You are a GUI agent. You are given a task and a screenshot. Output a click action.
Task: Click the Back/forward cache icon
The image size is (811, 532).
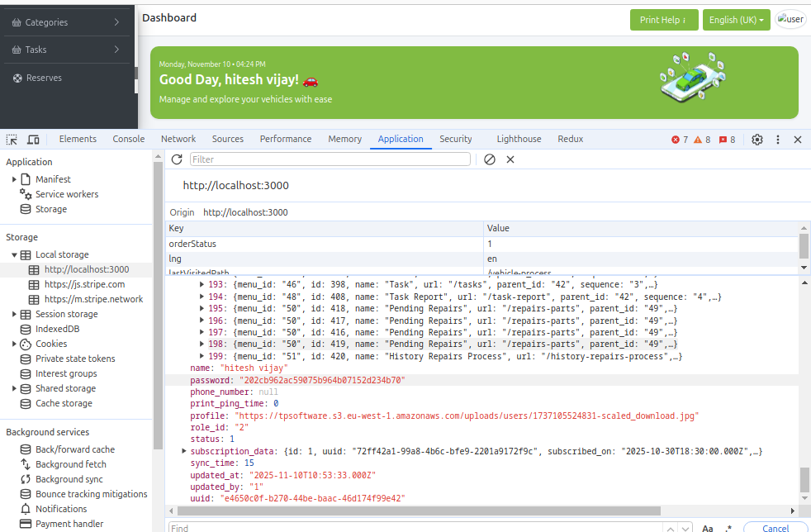coord(26,449)
